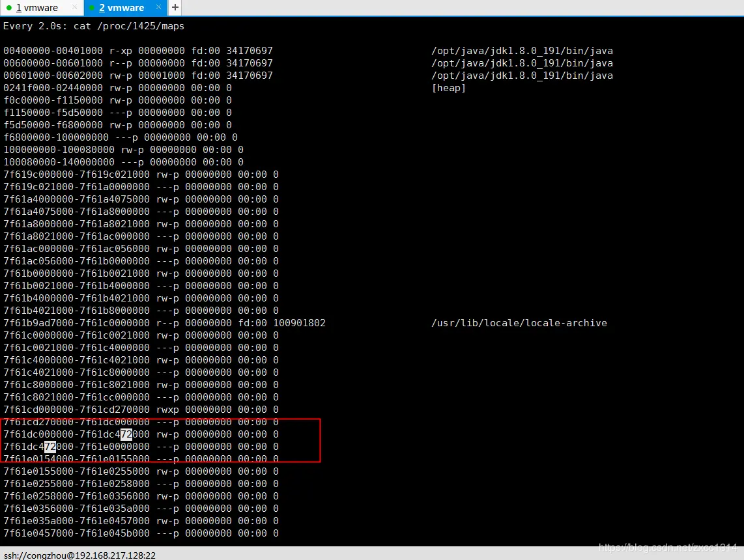744x560 pixels.
Task: Click the address range 7f61e0255000-7f61e0258000
Action: pos(76,484)
